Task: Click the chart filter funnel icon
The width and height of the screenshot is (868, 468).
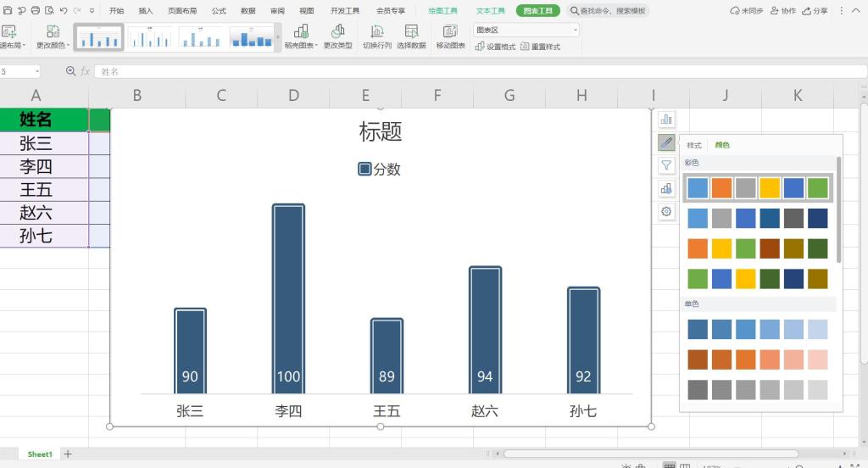Action: pyautogui.click(x=666, y=165)
